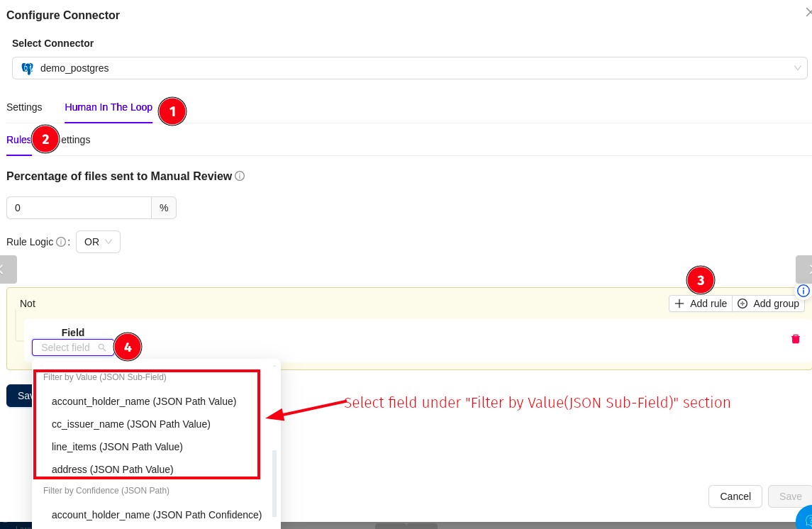
Task: Open the Select field dropdown
Action: tap(67, 347)
